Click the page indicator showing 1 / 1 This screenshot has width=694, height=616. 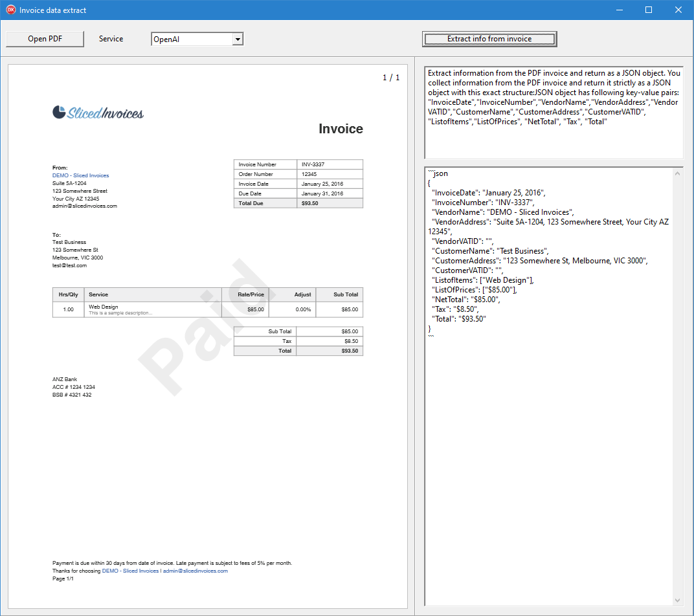(392, 76)
